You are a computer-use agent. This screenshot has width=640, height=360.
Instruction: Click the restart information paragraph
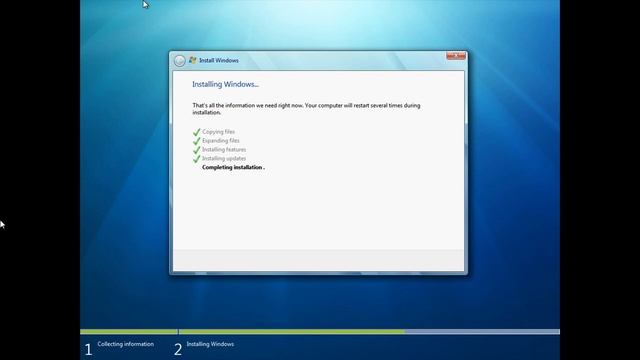306,109
